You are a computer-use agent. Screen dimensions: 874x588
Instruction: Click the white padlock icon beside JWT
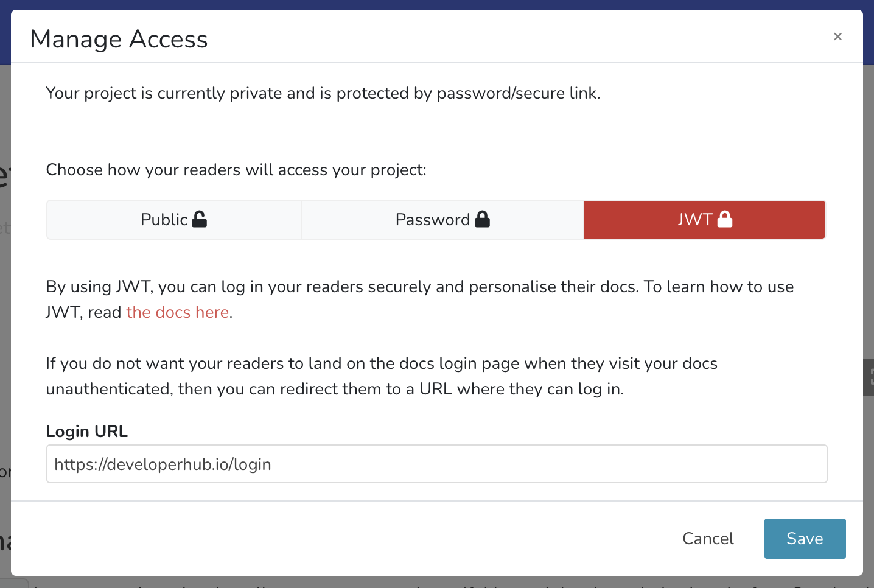tap(724, 219)
